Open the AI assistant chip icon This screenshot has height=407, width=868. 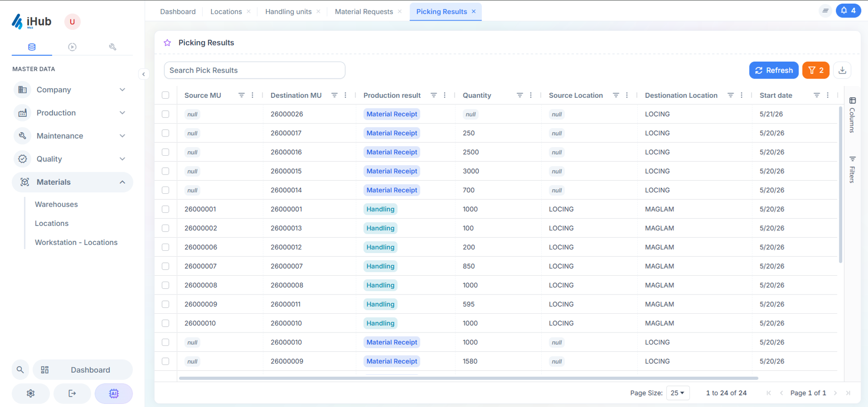click(113, 393)
